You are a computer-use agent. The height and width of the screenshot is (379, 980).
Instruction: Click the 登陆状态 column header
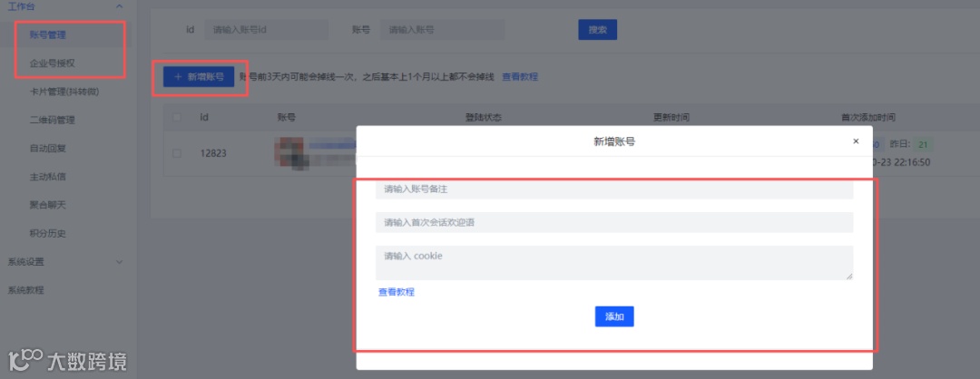click(483, 117)
